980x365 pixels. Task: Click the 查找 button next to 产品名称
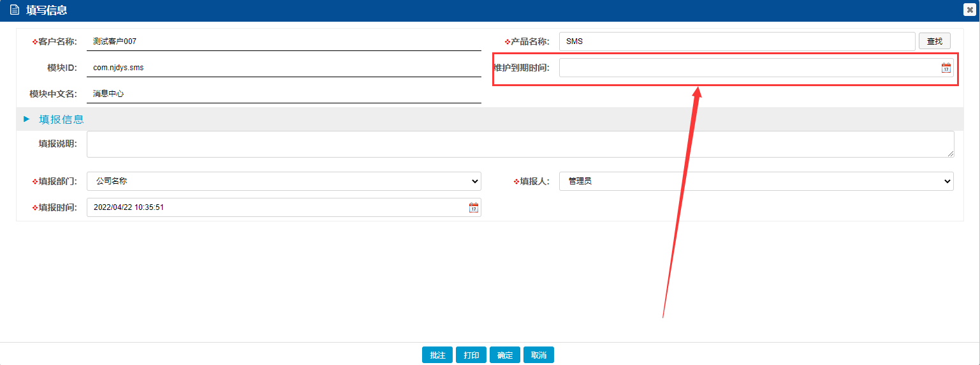pyautogui.click(x=934, y=41)
